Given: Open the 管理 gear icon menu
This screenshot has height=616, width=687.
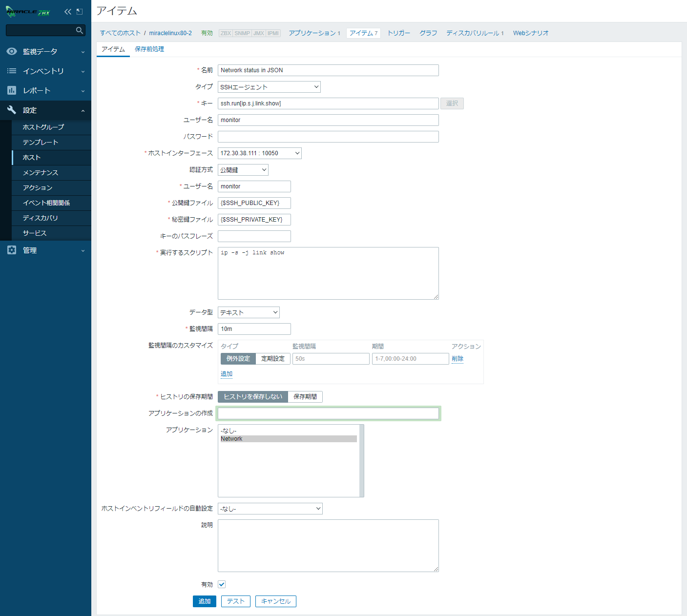Looking at the screenshot, I should [12, 250].
